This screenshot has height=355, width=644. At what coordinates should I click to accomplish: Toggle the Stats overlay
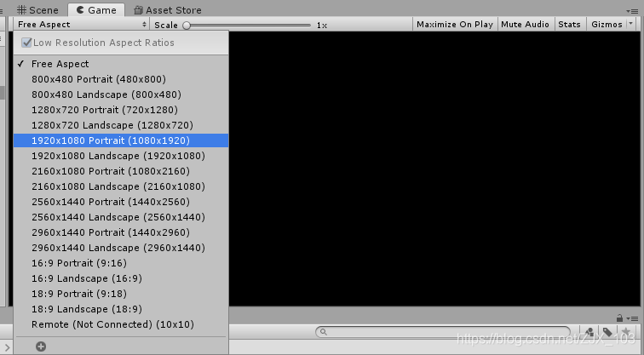click(569, 25)
